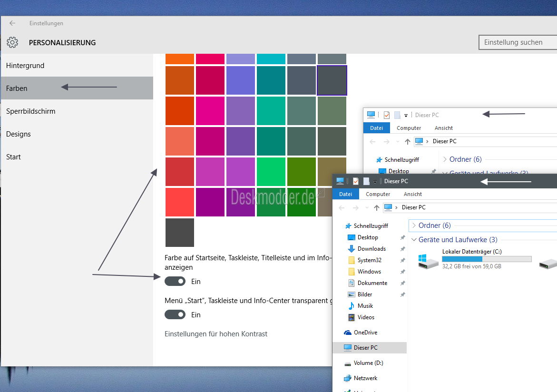Click the up arrow in back Explorer window

408,141
